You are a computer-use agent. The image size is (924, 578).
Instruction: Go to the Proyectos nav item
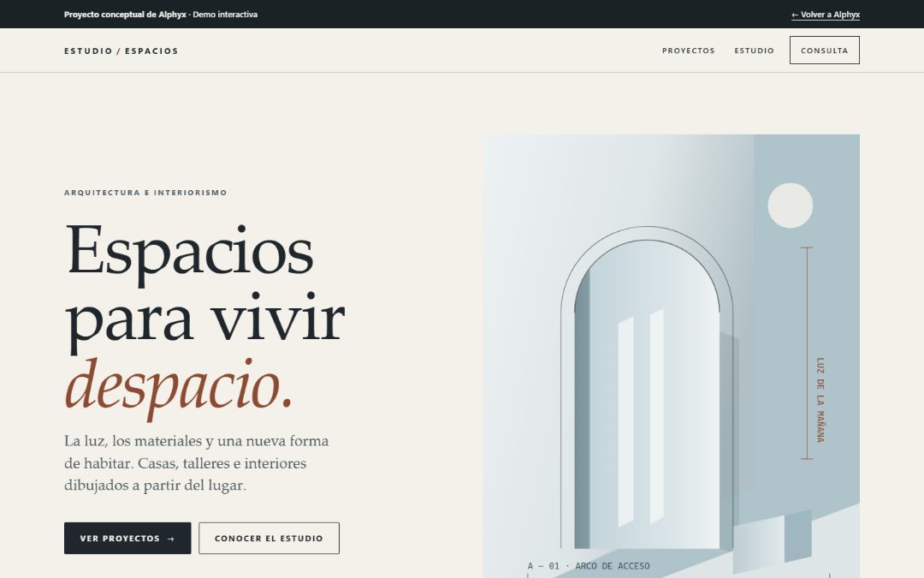[688, 51]
